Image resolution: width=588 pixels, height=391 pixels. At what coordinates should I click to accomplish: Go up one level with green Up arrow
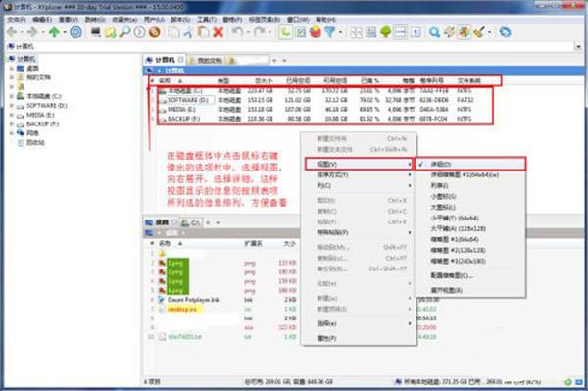click(54, 32)
